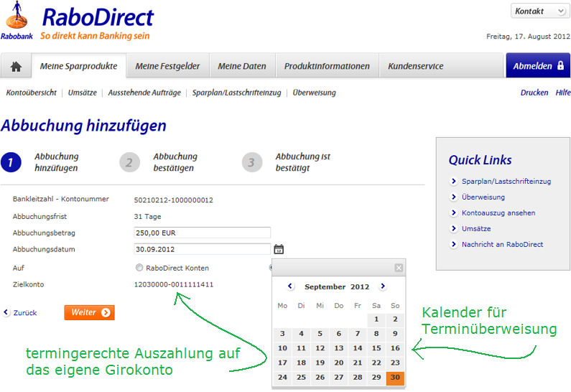Go to the home icon tab
The image size is (571, 392).
click(x=16, y=66)
